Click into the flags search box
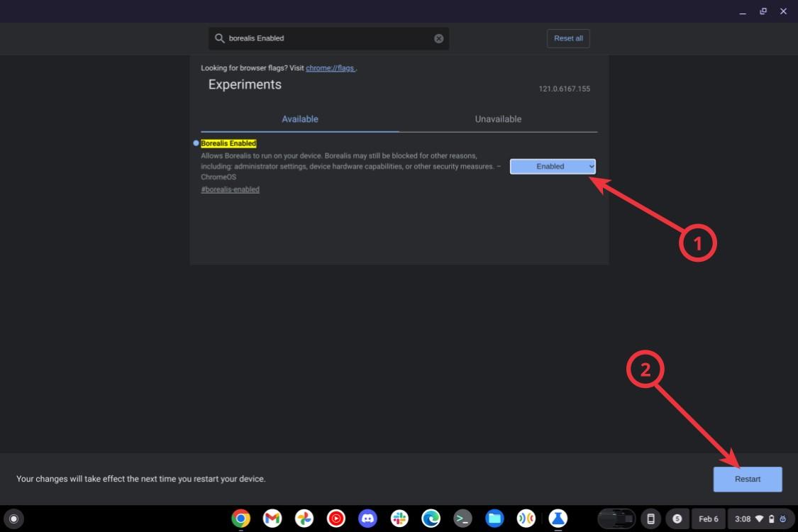The image size is (798, 532). click(328, 38)
